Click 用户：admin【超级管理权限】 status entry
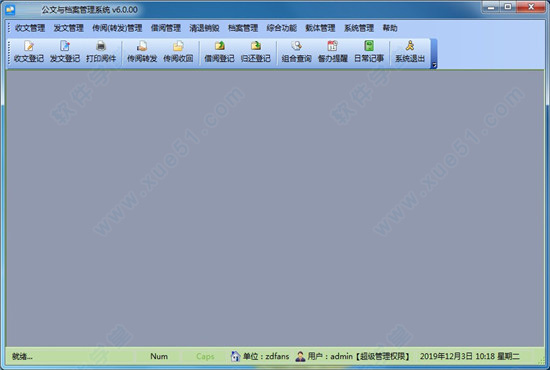 pos(358,356)
